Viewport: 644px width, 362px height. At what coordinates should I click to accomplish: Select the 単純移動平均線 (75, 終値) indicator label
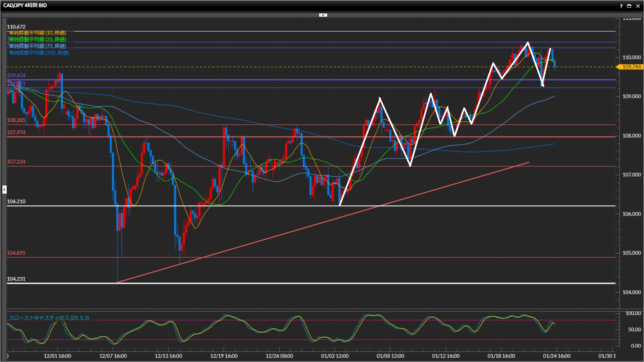click(37, 46)
